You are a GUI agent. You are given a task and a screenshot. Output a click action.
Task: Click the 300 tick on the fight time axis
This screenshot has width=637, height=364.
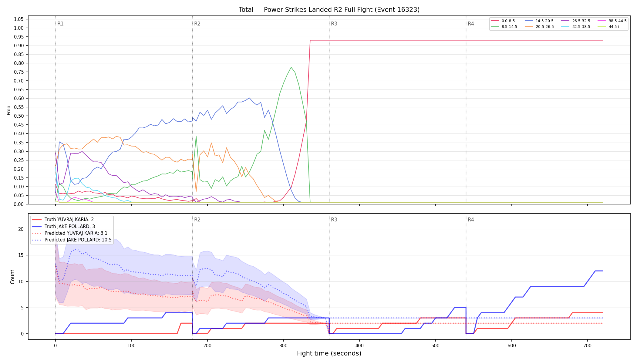[x=283, y=345]
